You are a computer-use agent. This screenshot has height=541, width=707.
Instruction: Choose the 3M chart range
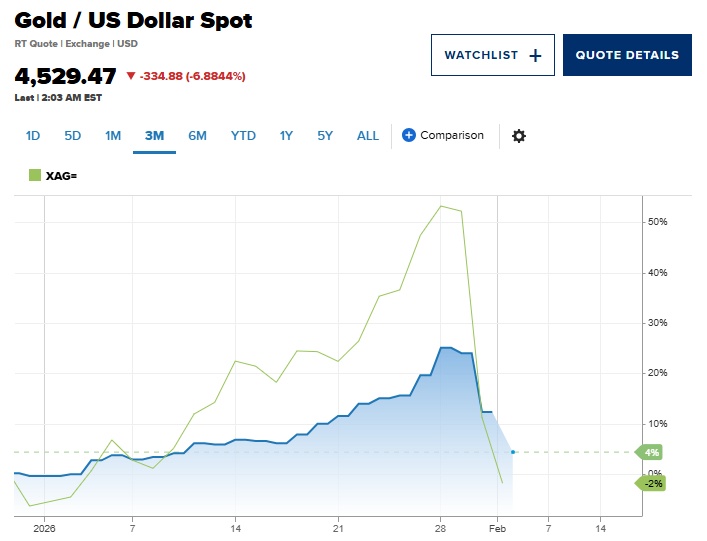[154, 136]
